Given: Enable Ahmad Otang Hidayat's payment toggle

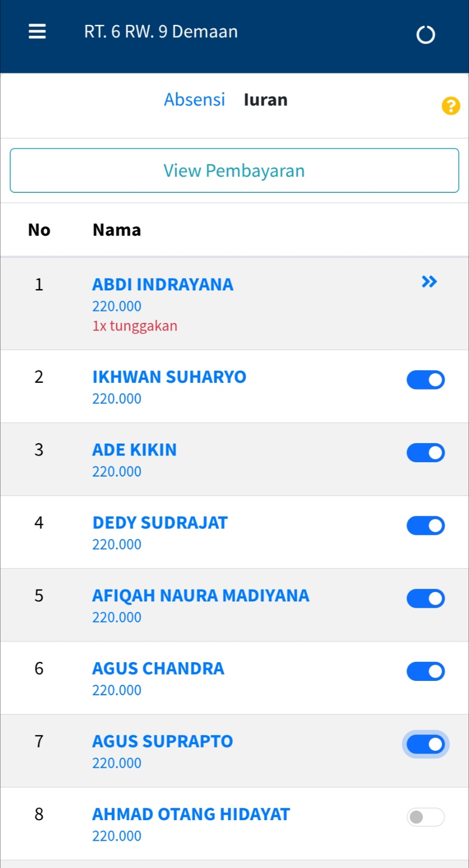Looking at the screenshot, I should 425,817.
